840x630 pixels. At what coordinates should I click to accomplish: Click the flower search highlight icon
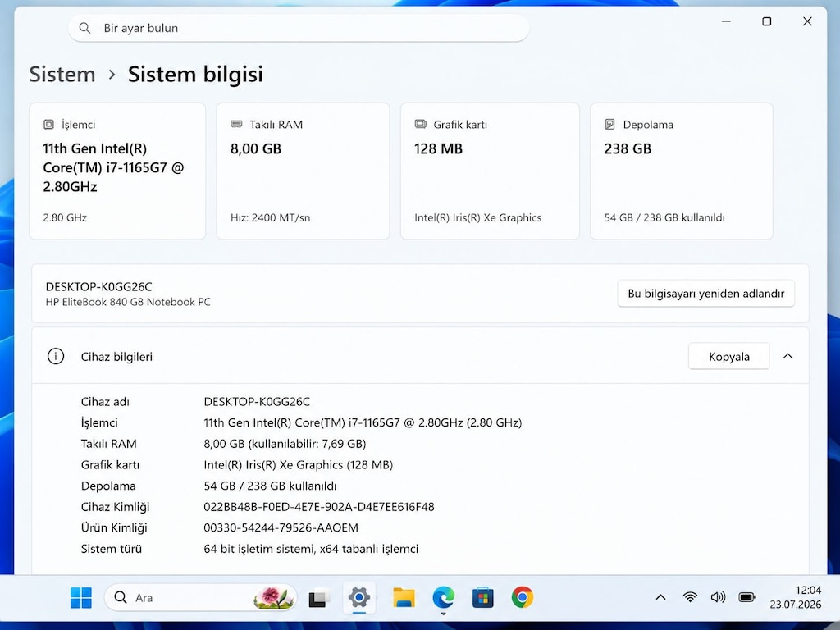273,597
